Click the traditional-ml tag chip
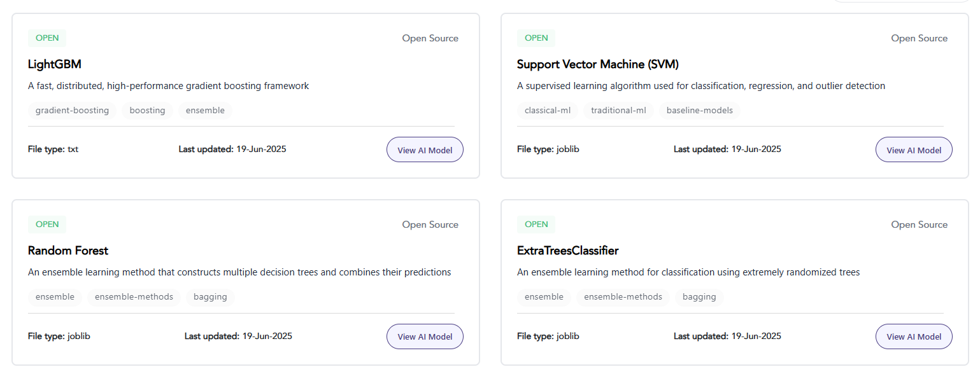This screenshot has height=374, width=980. (x=618, y=111)
